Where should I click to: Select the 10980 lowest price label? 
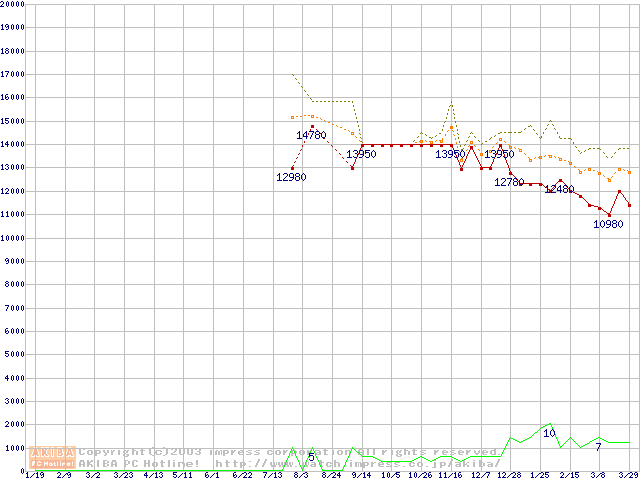click(x=608, y=224)
